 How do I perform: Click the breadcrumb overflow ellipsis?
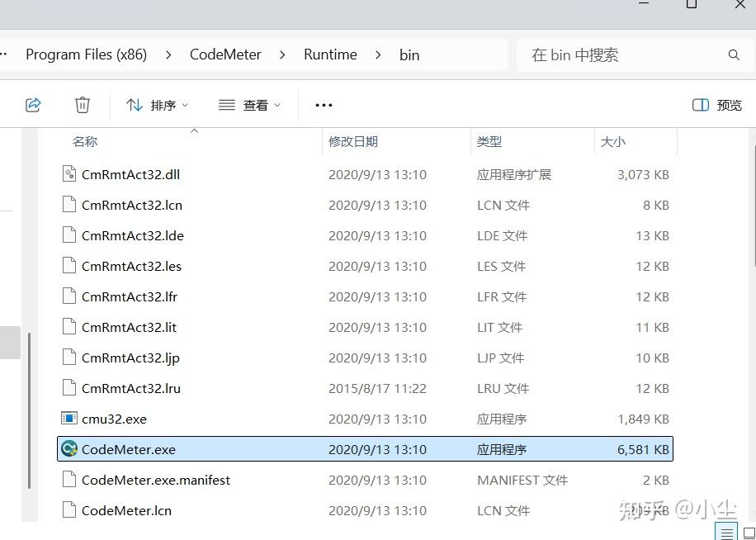coord(3,55)
